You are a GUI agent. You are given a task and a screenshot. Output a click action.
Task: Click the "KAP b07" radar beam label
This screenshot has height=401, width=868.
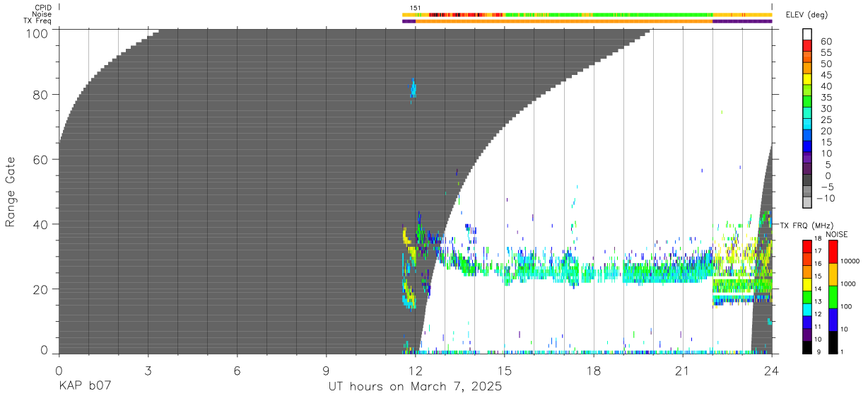point(85,387)
